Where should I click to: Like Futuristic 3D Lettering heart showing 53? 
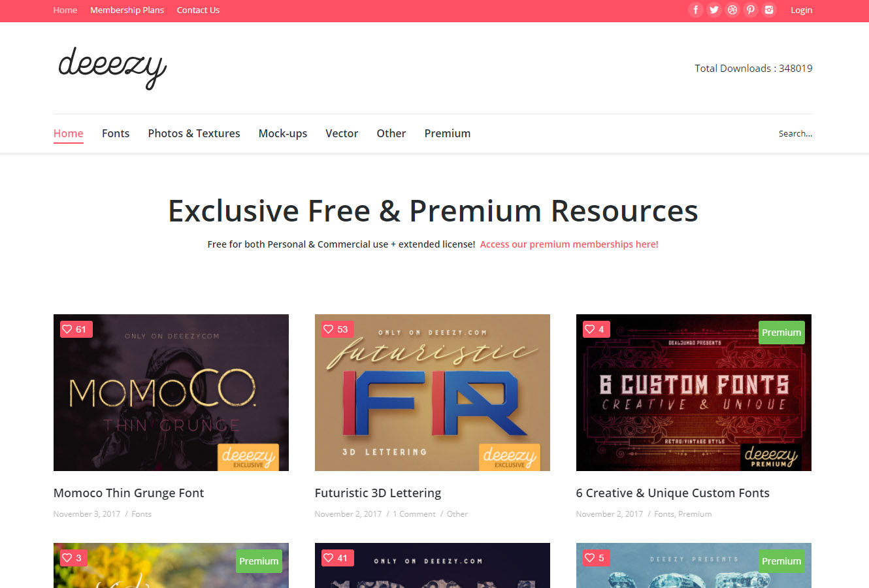click(x=337, y=329)
